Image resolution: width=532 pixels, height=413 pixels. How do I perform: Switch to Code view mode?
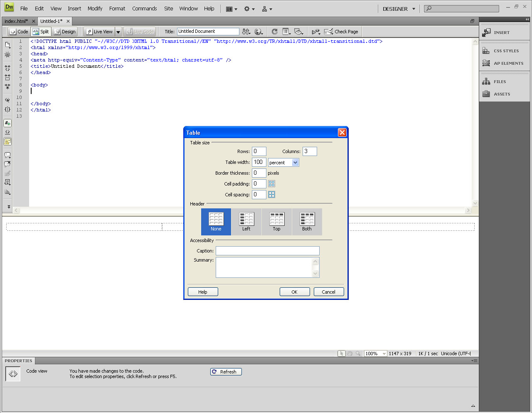click(19, 32)
